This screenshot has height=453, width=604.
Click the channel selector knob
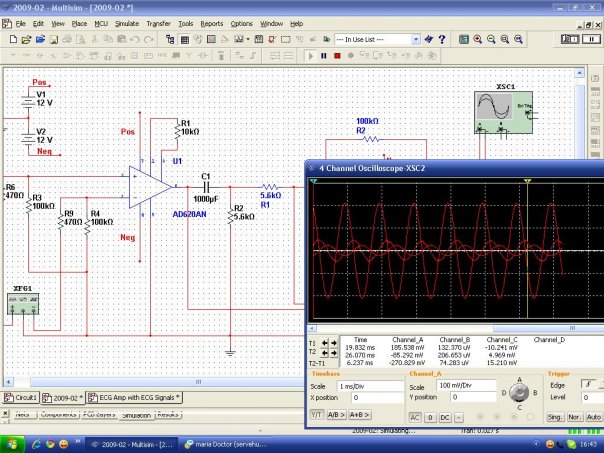click(519, 393)
